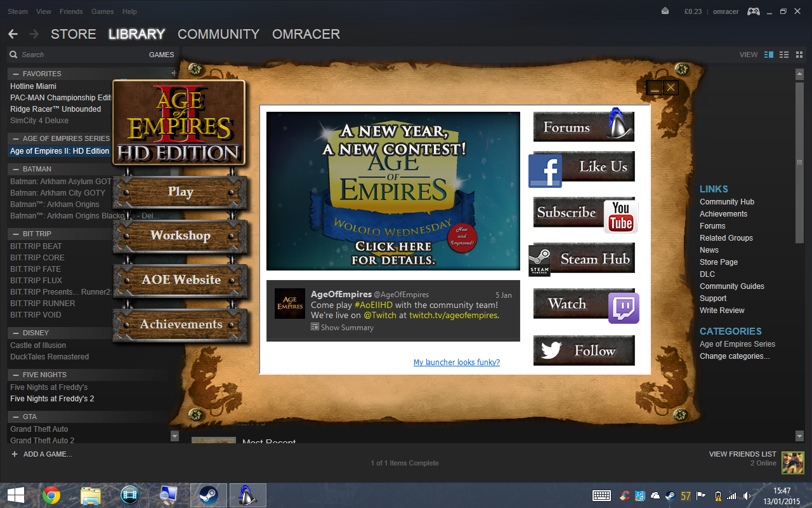Collapse the BIT TRIP category

click(16, 234)
